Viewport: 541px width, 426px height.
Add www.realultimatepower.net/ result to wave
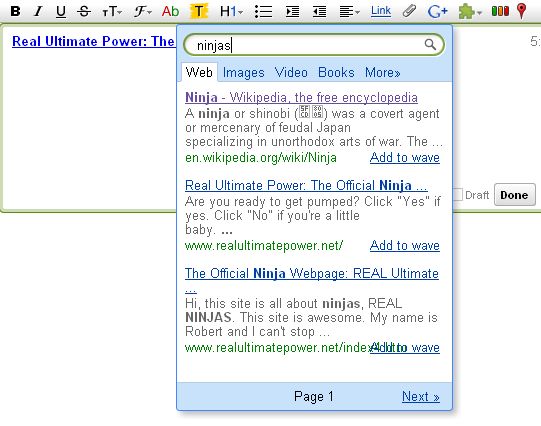point(405,246)
